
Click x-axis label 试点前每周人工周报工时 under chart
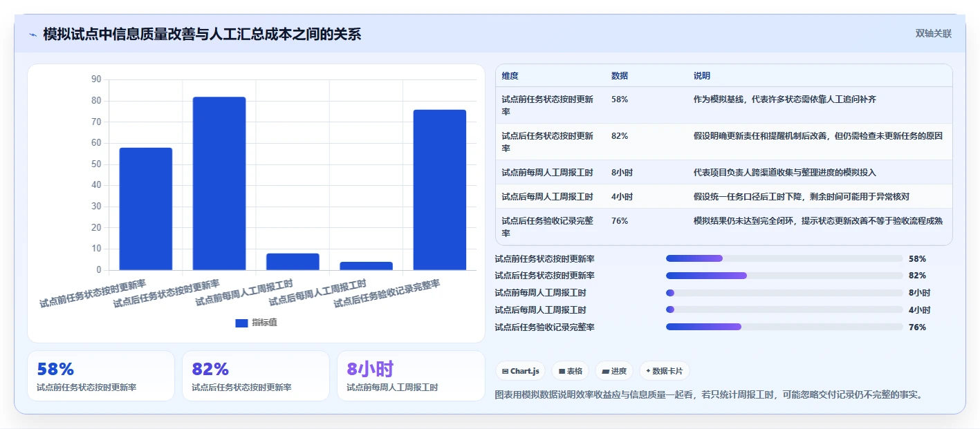point(244,293)
